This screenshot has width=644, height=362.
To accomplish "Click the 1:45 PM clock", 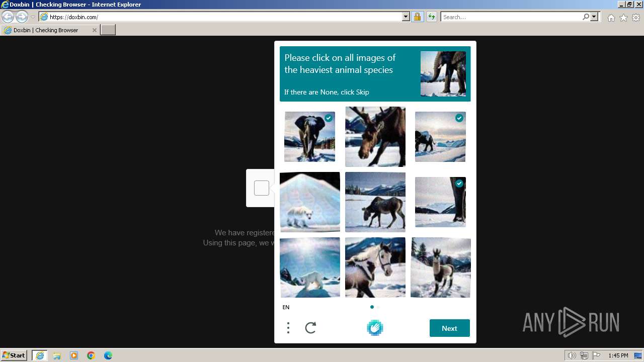I will point(618,355).
